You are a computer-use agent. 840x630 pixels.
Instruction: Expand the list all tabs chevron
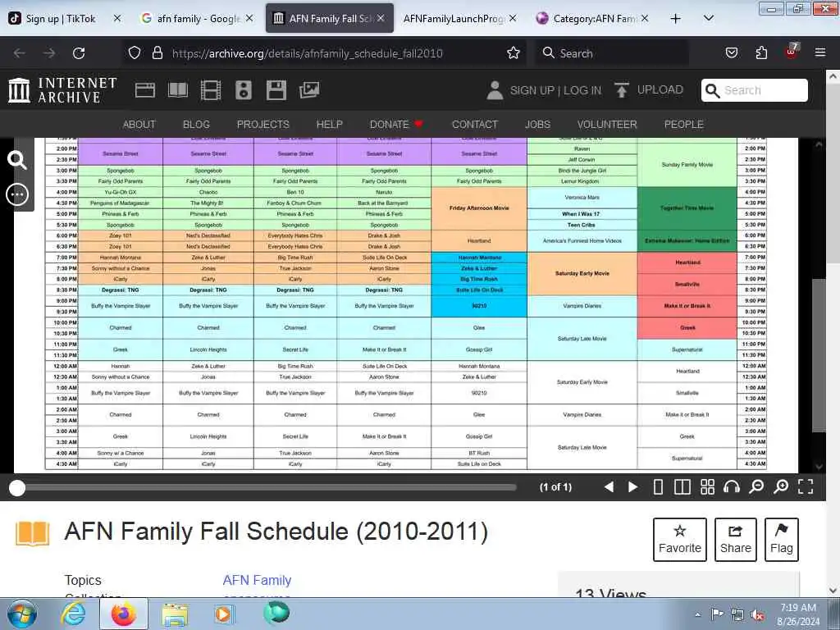coord(708,19)
